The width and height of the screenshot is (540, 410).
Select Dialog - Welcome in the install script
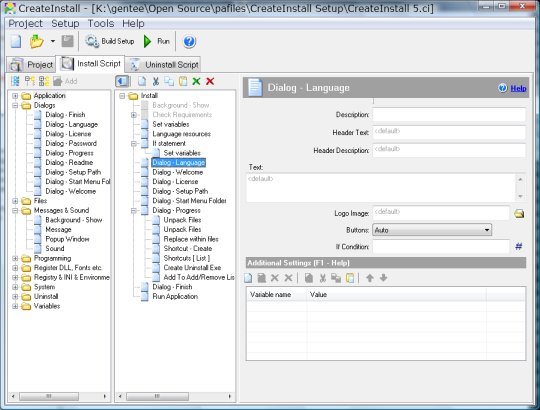[x=178, y=172]
